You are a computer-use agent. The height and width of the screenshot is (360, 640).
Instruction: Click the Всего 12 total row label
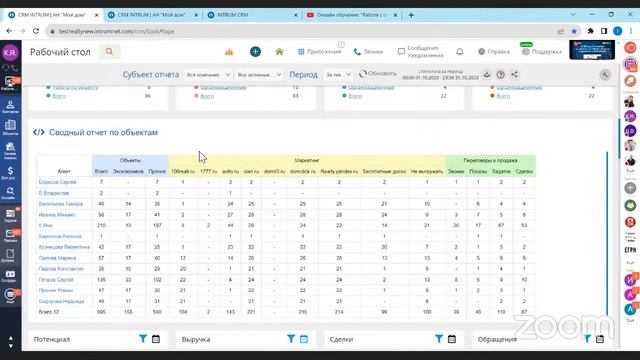click(x=49, y=312)
